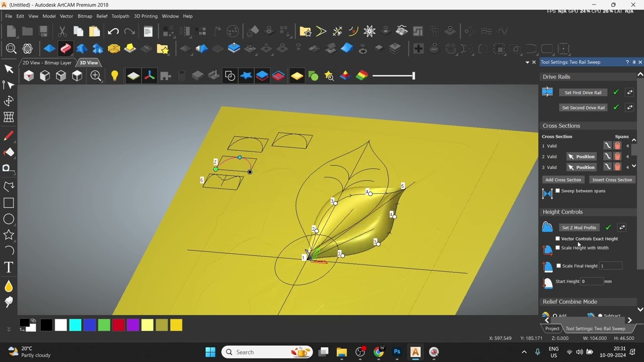Open the Toolpath menu
This screenshot has width=644, height=362.
point(120,16)
